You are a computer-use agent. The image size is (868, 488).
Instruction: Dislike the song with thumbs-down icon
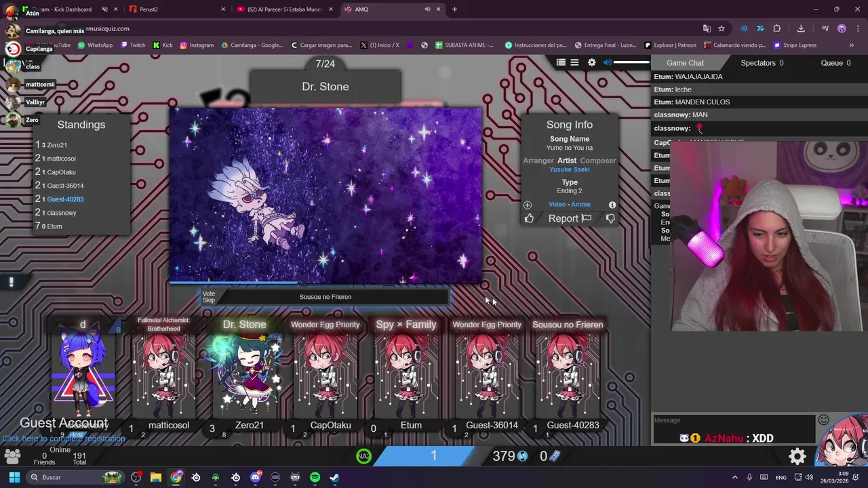coord(610,218)
